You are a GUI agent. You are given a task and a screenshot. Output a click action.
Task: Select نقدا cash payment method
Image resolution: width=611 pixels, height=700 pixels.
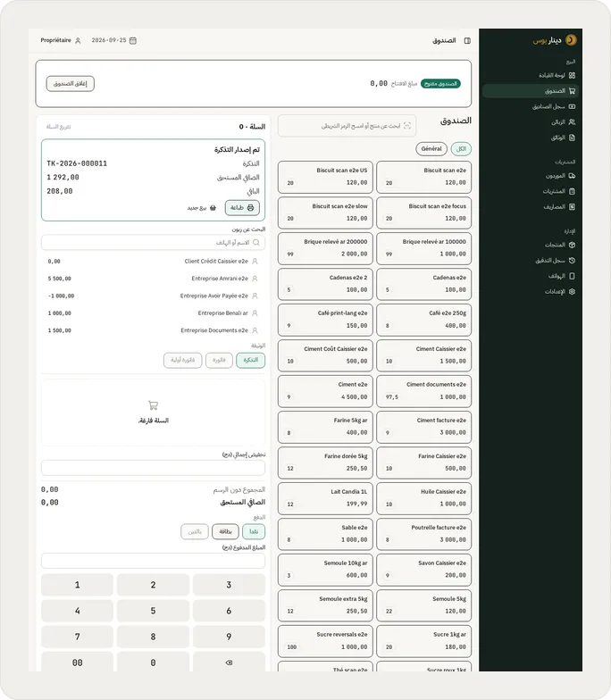pos(254,531)
